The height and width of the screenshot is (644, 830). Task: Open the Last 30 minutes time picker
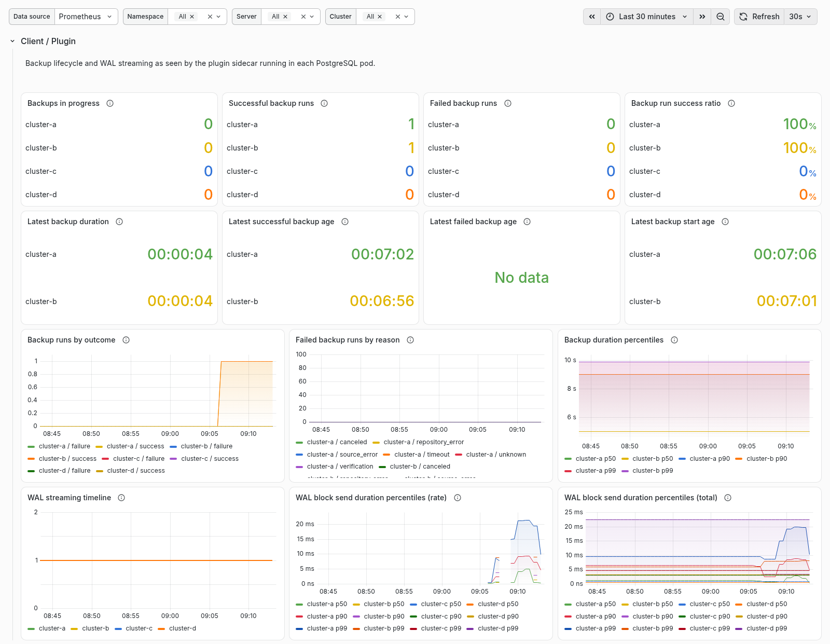[647, 17]
